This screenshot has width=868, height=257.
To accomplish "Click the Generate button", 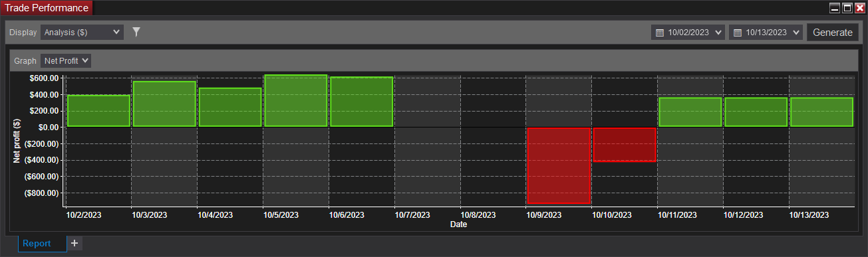I will 832,33.
